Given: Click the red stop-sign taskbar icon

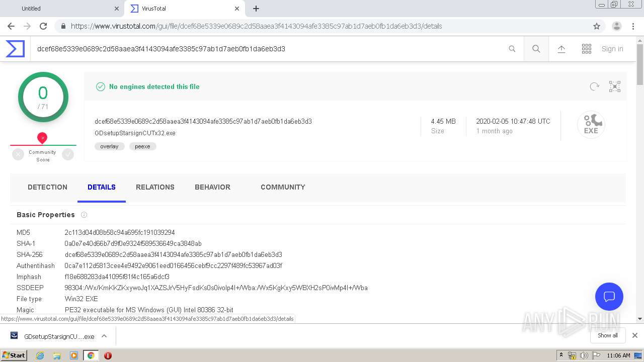Looking at the screenshot, I should [108, 355].
